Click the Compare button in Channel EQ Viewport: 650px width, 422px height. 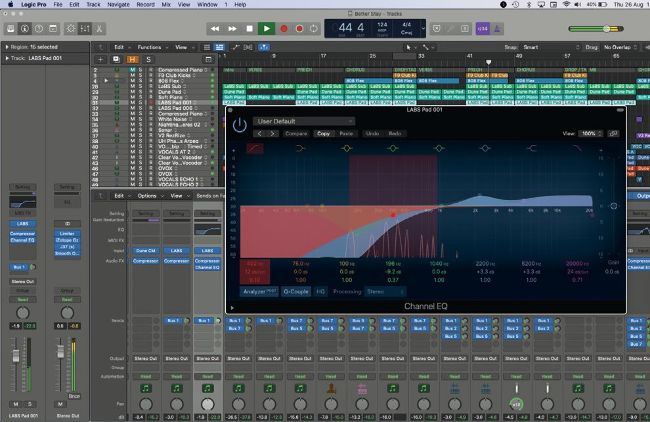click(x=296, y=133)
